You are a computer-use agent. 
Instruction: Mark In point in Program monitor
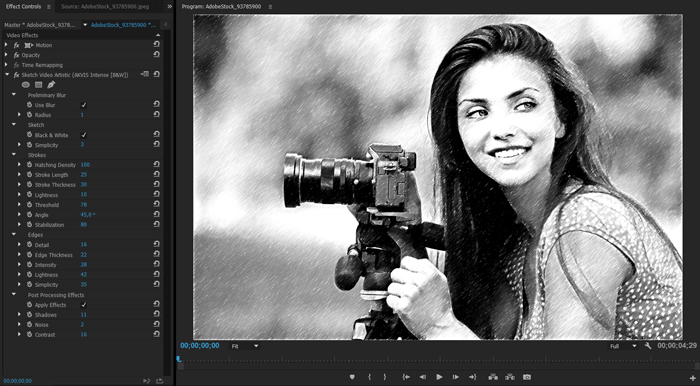[x=369, y=377]
